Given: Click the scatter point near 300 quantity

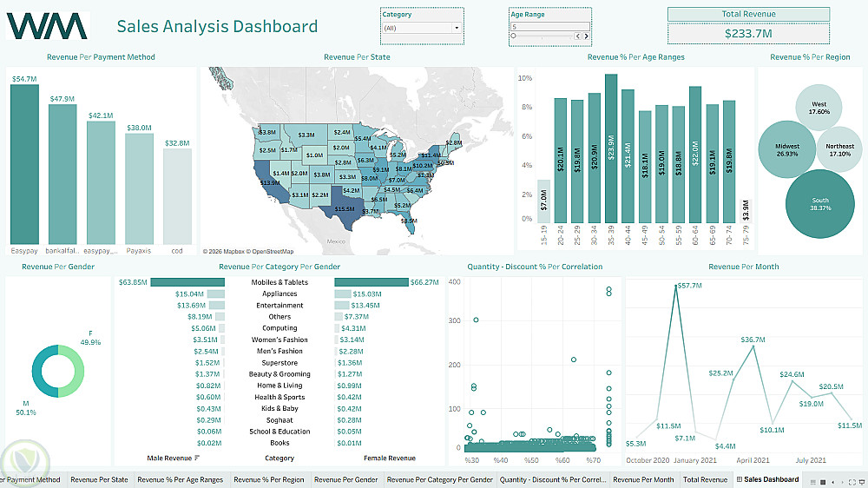Looking at the screenshot, I should pos(476,320).
